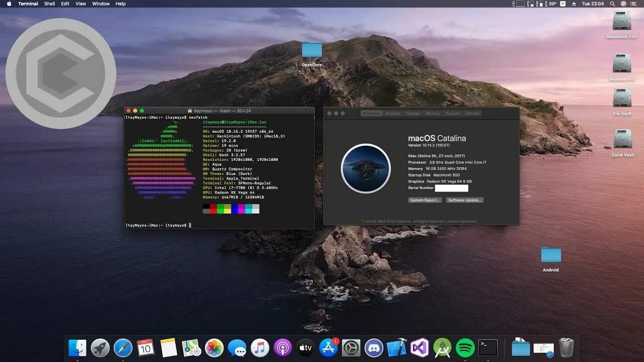Click the Terminal title bar folder proxy icon
The height and width of the screenshot is (362, 644).
(190, 111)
